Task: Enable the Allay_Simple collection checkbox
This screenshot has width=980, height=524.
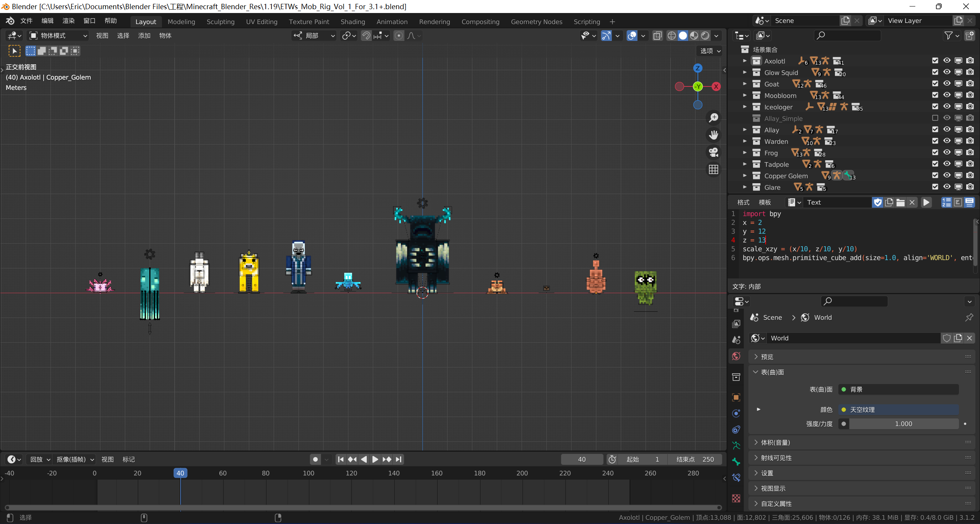Action: pyautogui.click(x=935, y=118)
